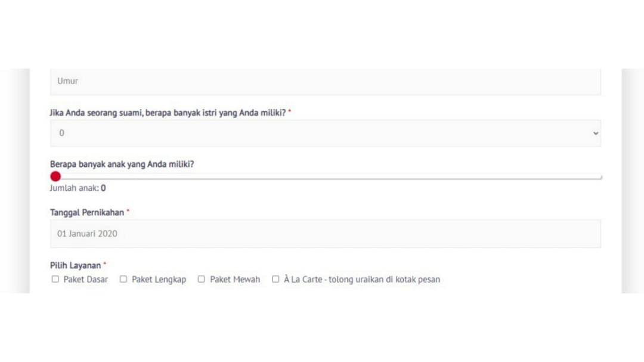Enable the Paket Lengkap option
644x362 pixels.
[123, 279]
